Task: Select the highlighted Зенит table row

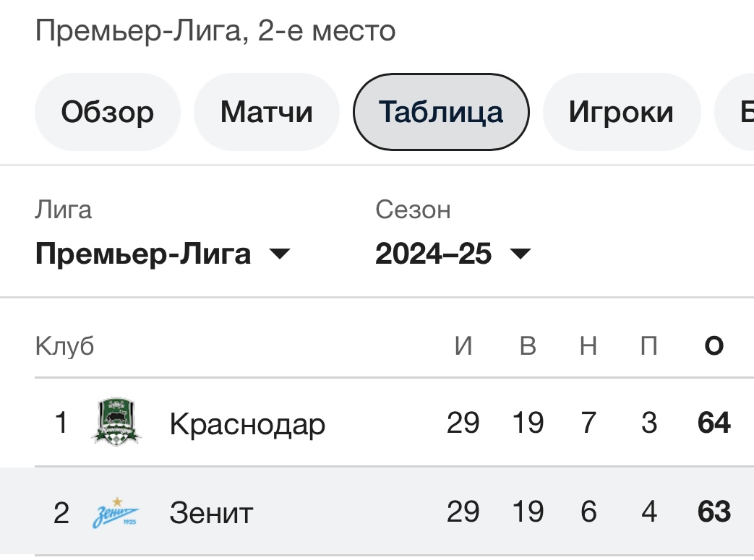Action: (361, 512)
